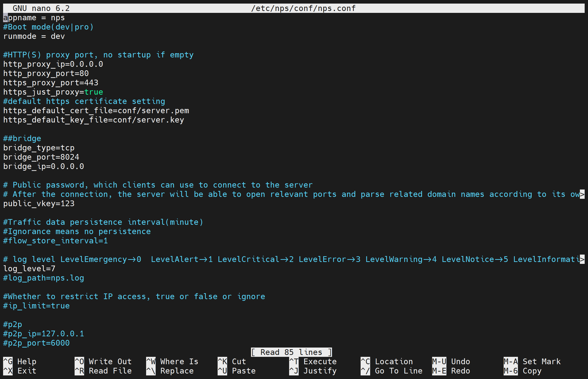Click the 'bridge_ip=0.0.0.0' line
588x379 pixels.
(x=44, y=166)
